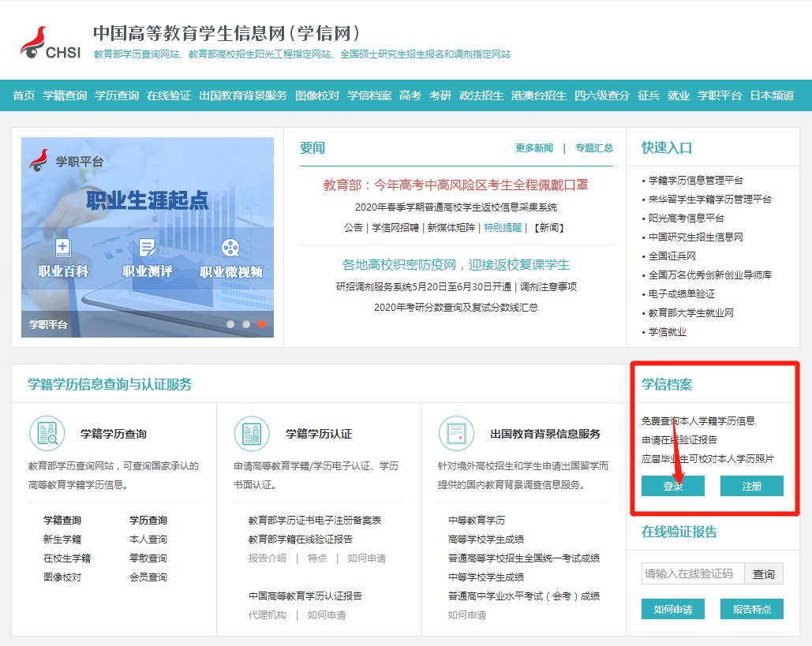
Task: Open 新生学籍 link
Action: tap(62, 540)
